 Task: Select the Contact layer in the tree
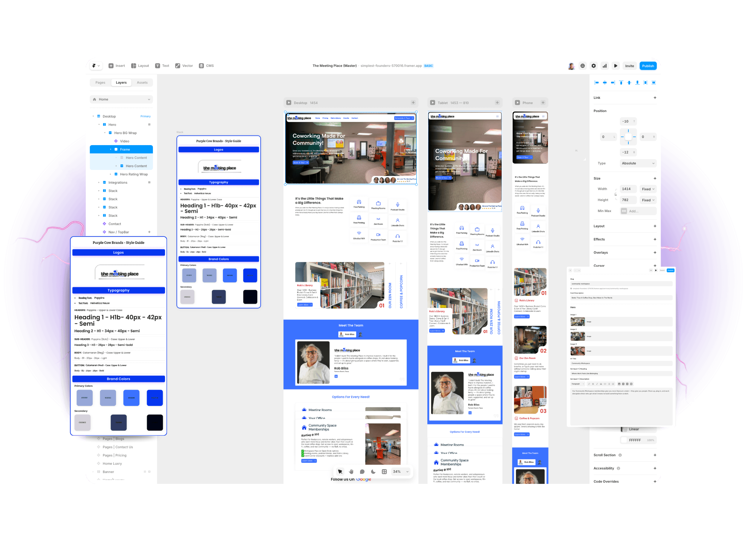click(x=121, y=224)
